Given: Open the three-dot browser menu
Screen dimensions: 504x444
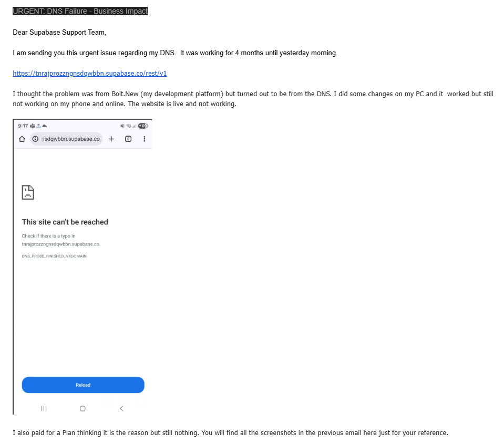Looking at the screenshot, I should click(145, 139).
